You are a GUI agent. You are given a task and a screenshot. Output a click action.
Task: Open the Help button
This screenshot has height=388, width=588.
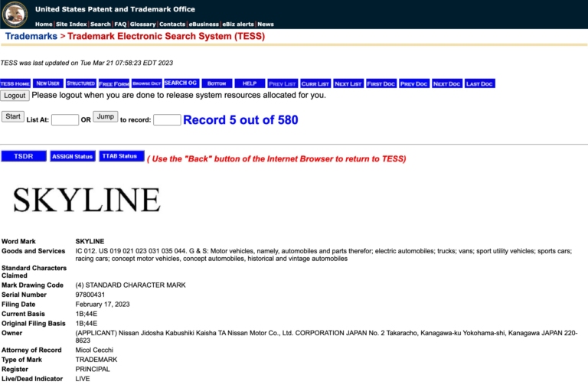[x=250, y=83]
